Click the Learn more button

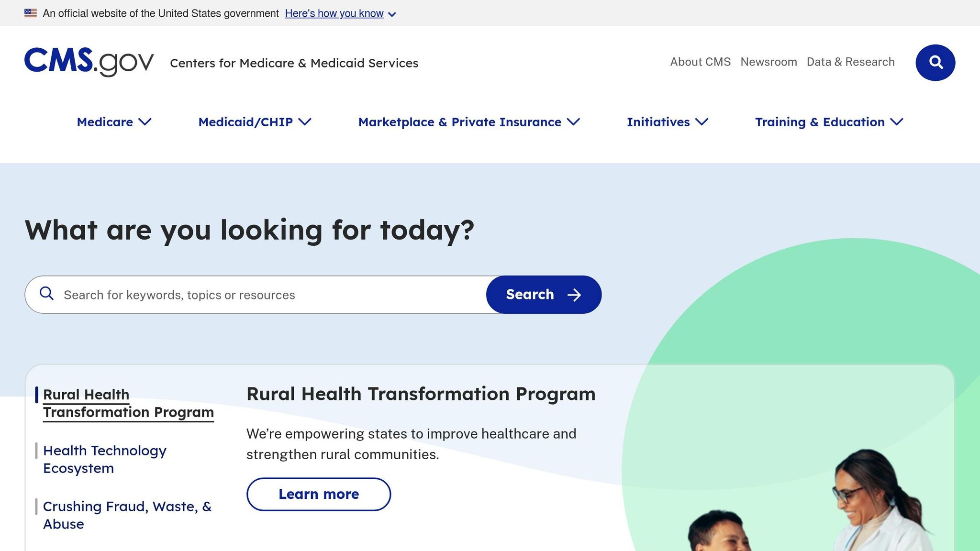(x=319, y=494)
